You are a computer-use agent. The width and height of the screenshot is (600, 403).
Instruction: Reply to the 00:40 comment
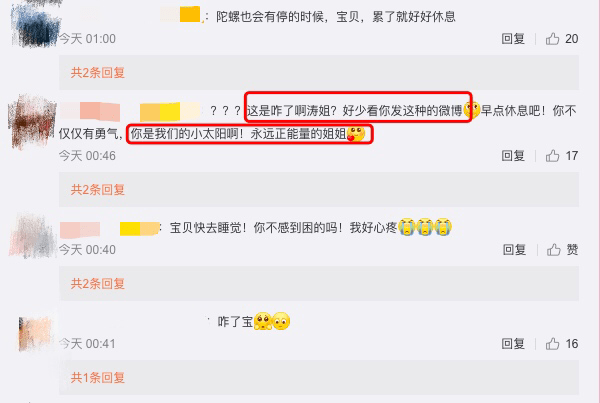coord(514,250)
